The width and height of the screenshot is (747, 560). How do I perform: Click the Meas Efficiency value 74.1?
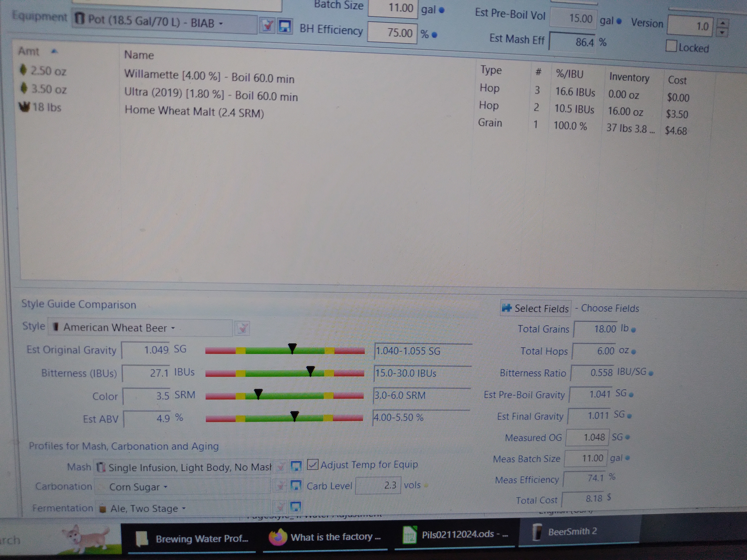(584, 478)
